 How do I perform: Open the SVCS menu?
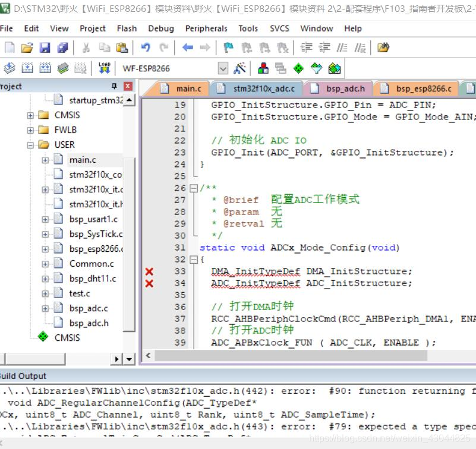(279, 29)
